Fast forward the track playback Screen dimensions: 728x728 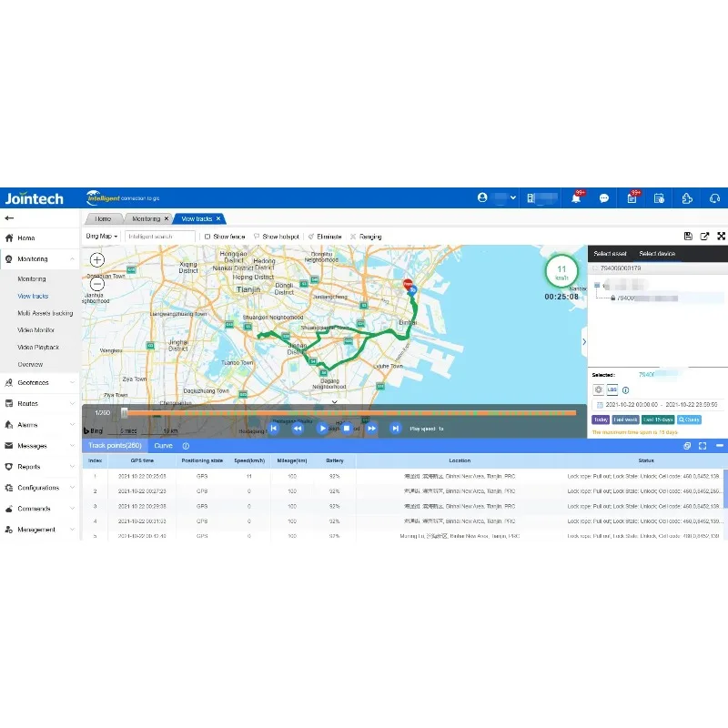(371, 428)
